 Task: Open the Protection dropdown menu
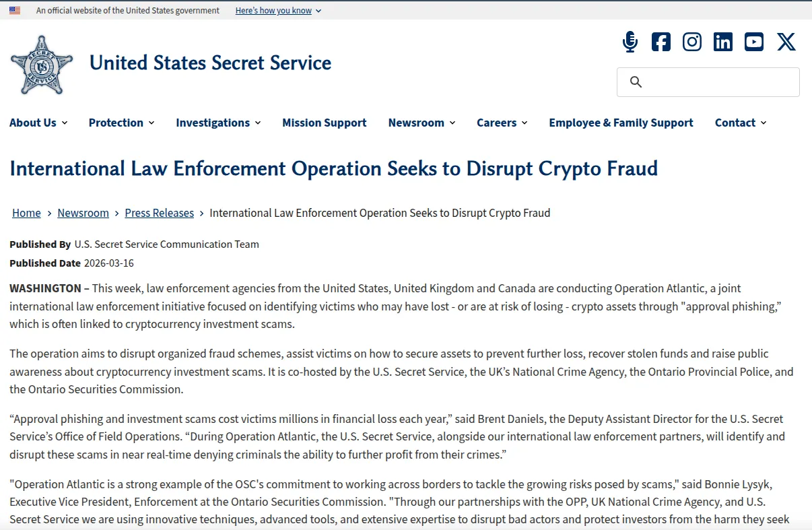[121, 123]
